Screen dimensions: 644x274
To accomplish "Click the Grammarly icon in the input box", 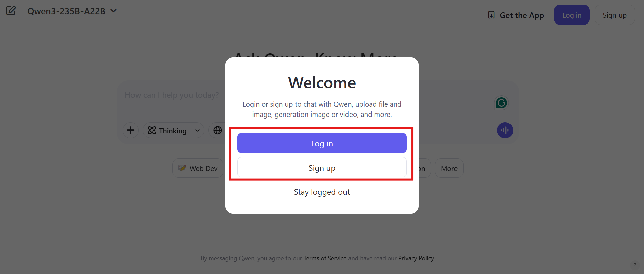I will click(x=501, y=103).
